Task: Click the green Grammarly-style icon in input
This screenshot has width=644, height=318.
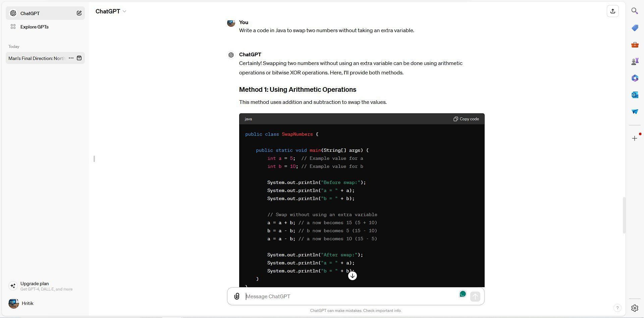Action: point(463,294)
